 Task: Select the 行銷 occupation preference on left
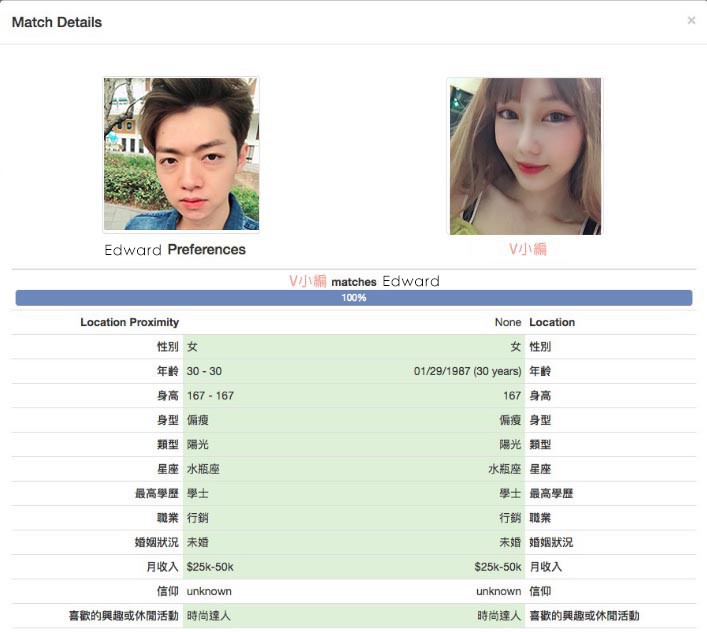tap(198, 518)
